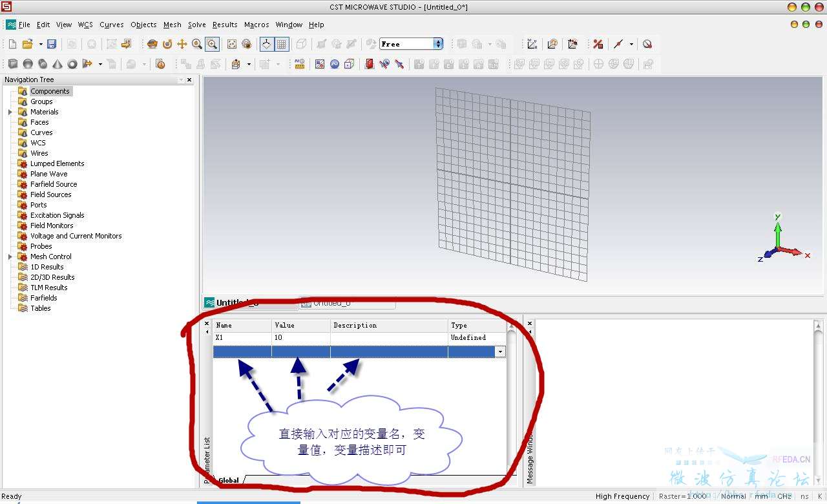Select the X1 parameter name cell
Image resolution: width=827 pixels, height=504 pixels.
[242, 337]
